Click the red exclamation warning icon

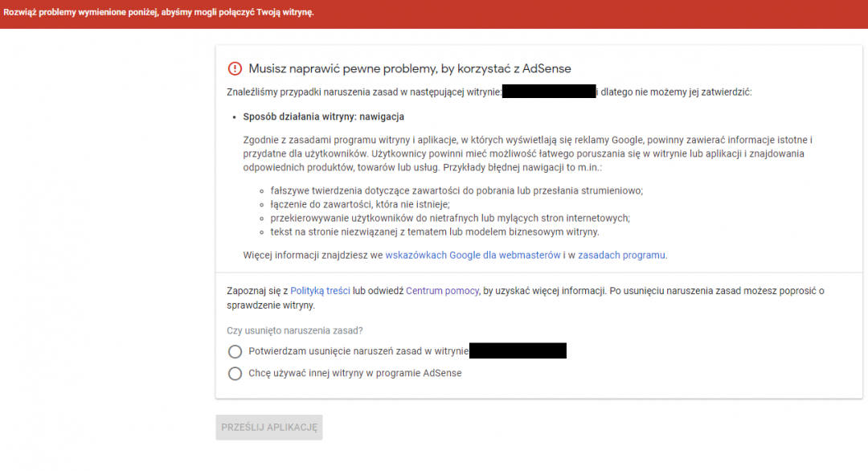(235, 68)
